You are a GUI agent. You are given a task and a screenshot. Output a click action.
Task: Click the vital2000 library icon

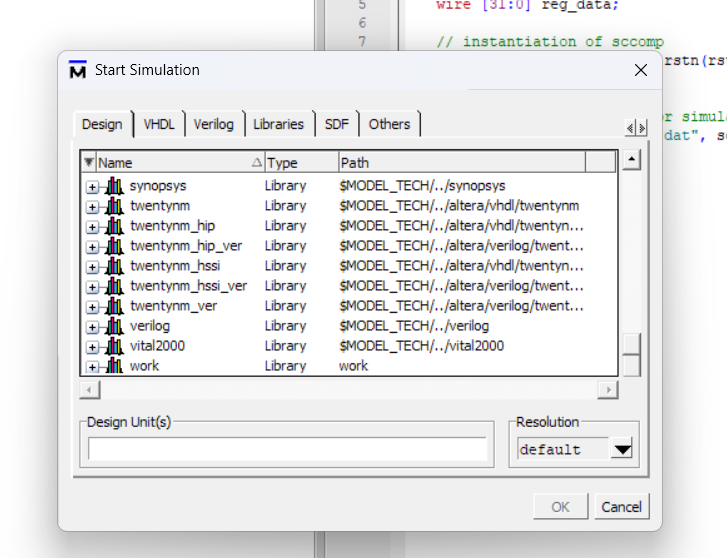115,346
